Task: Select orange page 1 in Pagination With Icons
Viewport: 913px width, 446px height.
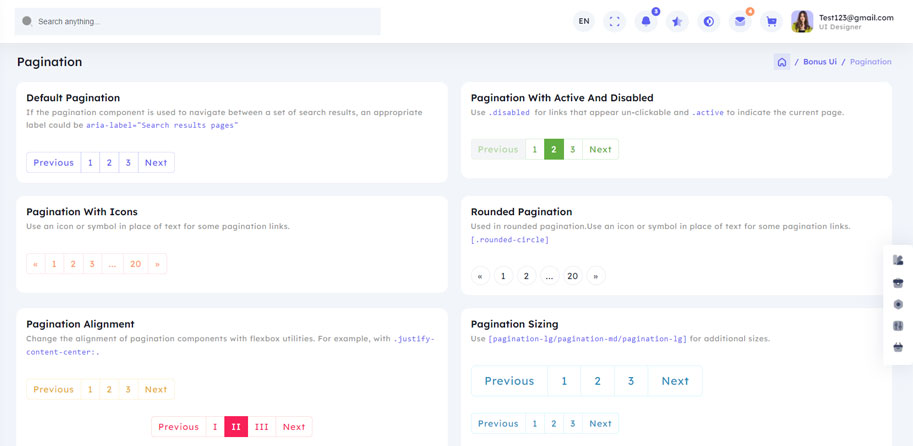Action: (54, 264)
